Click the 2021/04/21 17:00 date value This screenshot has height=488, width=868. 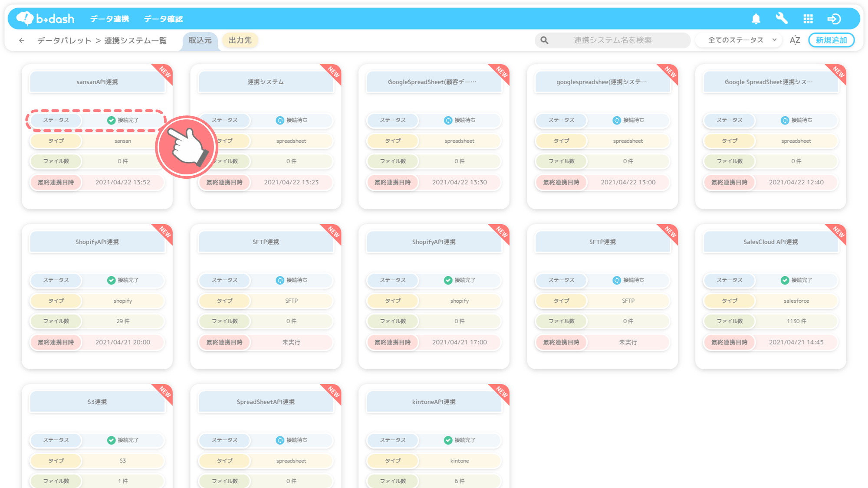tap(460, 343)
